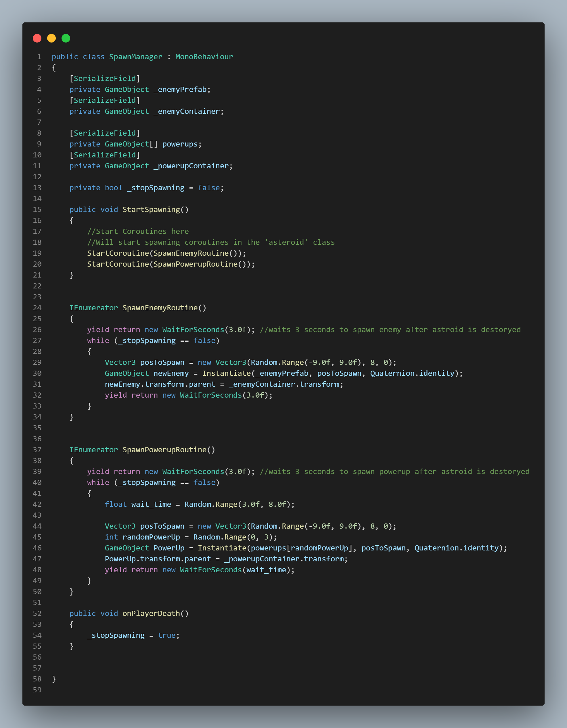The image size is (567, 728).
Task: Click the red close dot
Action: (x=37, y=38)
